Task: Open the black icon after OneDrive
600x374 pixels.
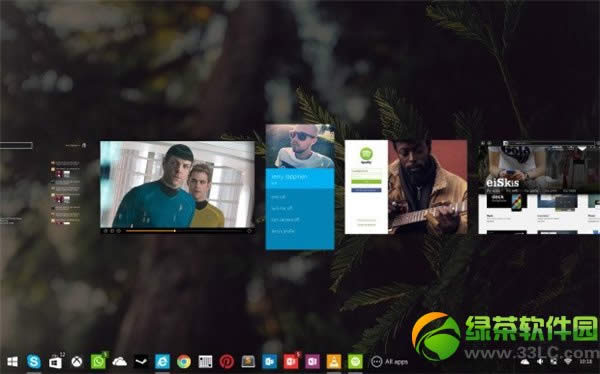Action: point(141,362)
